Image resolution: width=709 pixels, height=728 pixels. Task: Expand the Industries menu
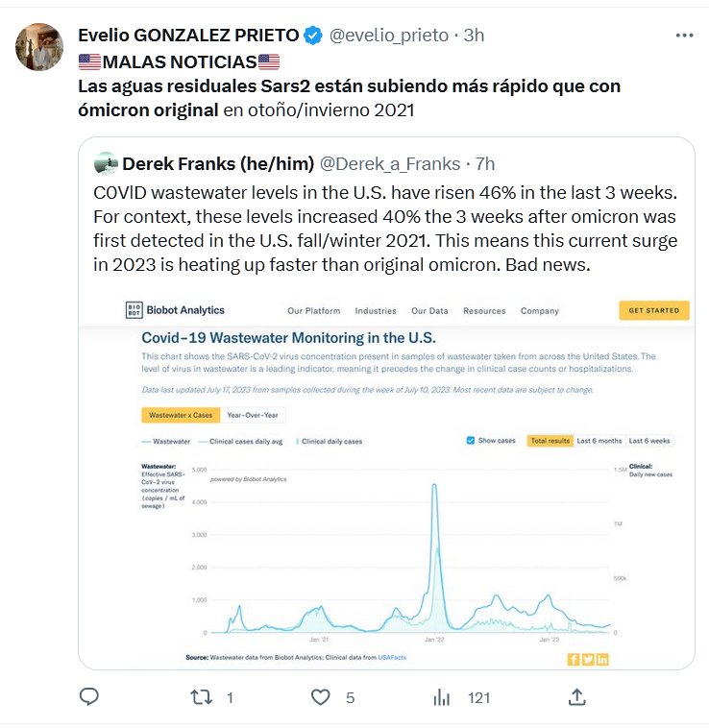(376, 311)
